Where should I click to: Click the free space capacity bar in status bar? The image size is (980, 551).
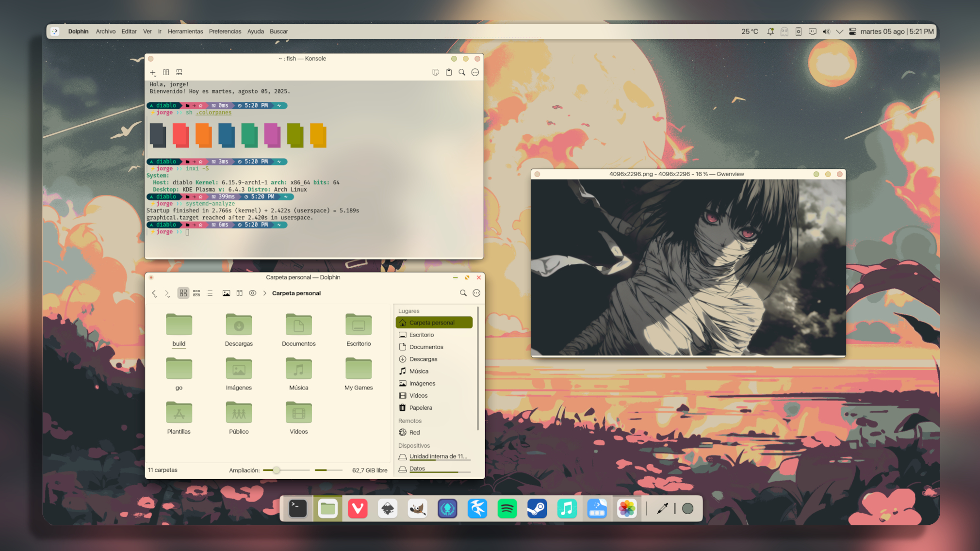(328, 470)
